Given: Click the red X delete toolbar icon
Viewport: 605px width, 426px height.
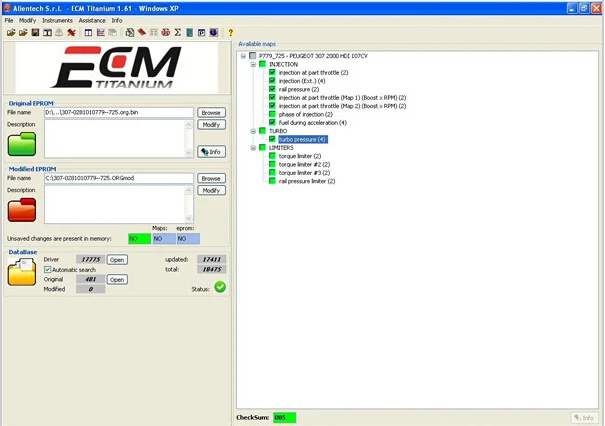Looking at the screenshot, I should click(71, 33).
